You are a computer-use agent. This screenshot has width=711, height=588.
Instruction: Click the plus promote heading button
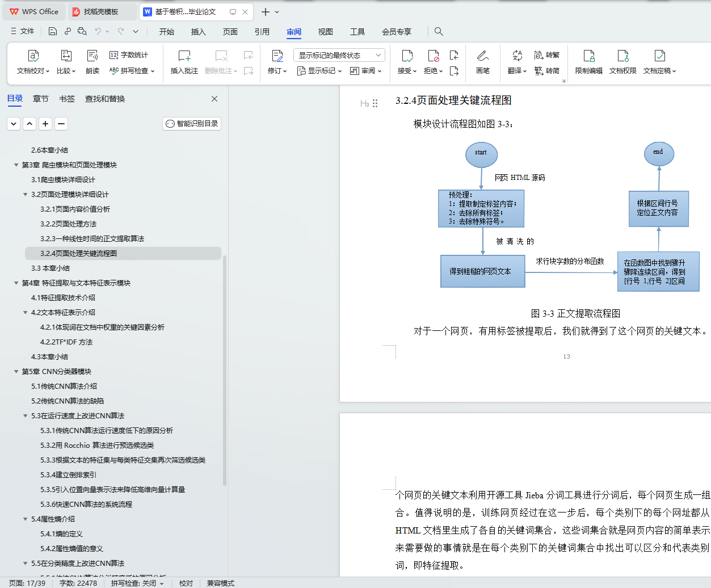pos(45,123)
